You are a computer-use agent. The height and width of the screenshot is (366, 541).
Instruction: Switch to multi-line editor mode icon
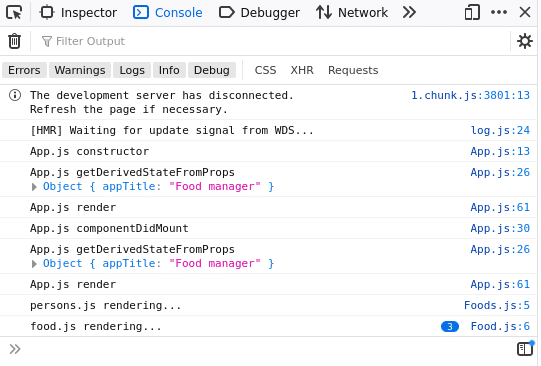(x=525, y=348)
